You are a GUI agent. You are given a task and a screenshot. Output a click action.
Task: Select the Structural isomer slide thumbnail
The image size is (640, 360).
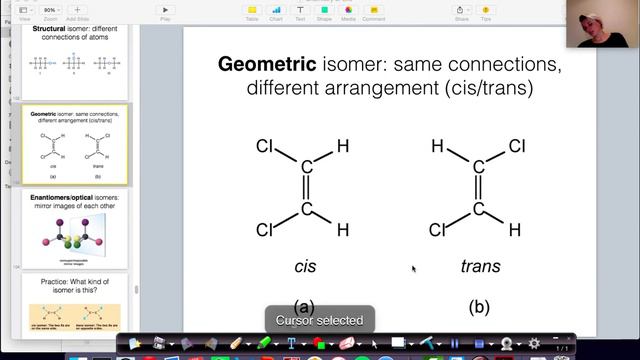pyautogui.click(x=75, y=61)
